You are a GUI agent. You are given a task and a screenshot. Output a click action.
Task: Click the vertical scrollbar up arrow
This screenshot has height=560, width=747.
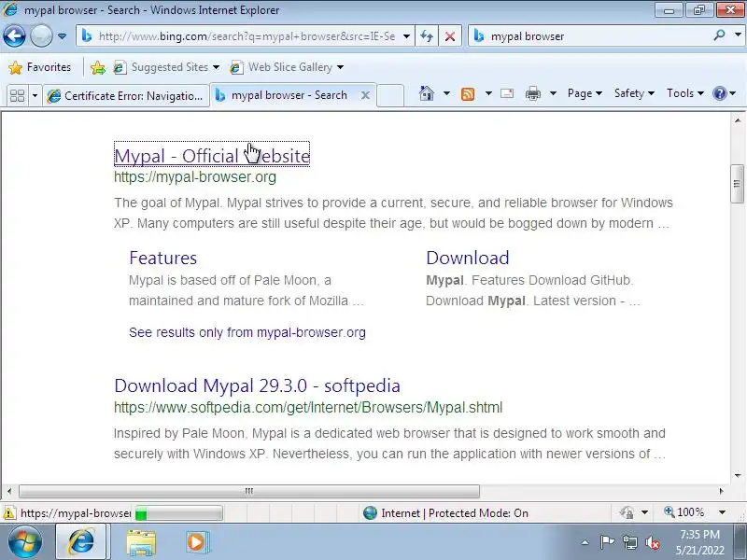738,120
